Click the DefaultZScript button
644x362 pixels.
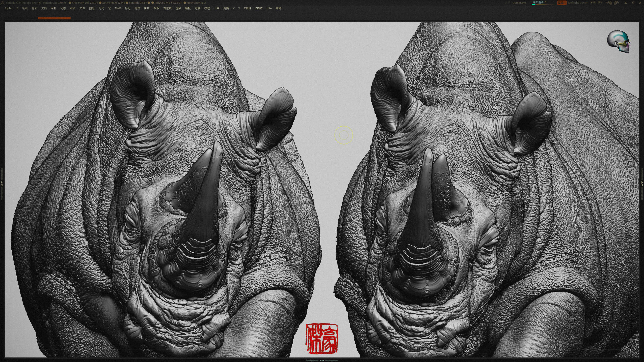[x=577, y=3]
